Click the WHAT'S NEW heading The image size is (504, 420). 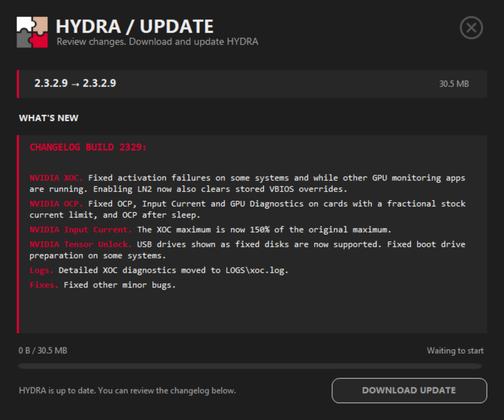point(49,118)
